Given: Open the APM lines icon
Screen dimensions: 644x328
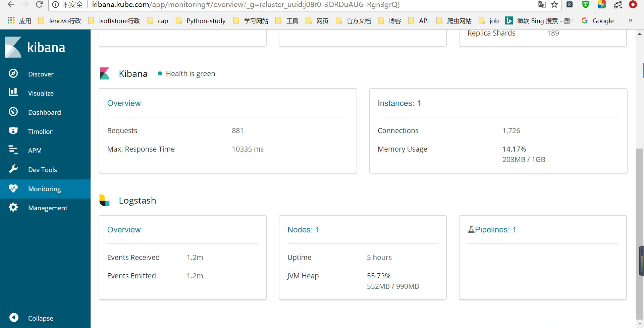Looking at the screenshot, I should [x=13, y=150].
